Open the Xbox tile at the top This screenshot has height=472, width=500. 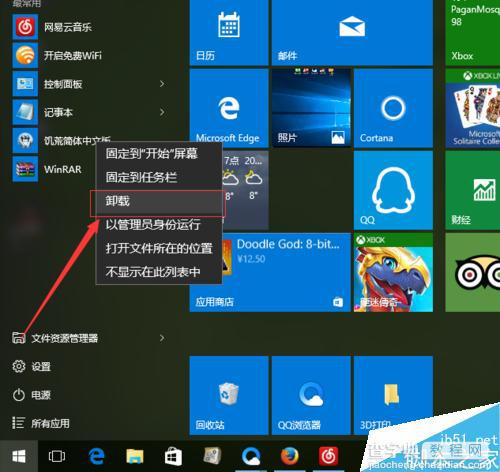(473, 32)
